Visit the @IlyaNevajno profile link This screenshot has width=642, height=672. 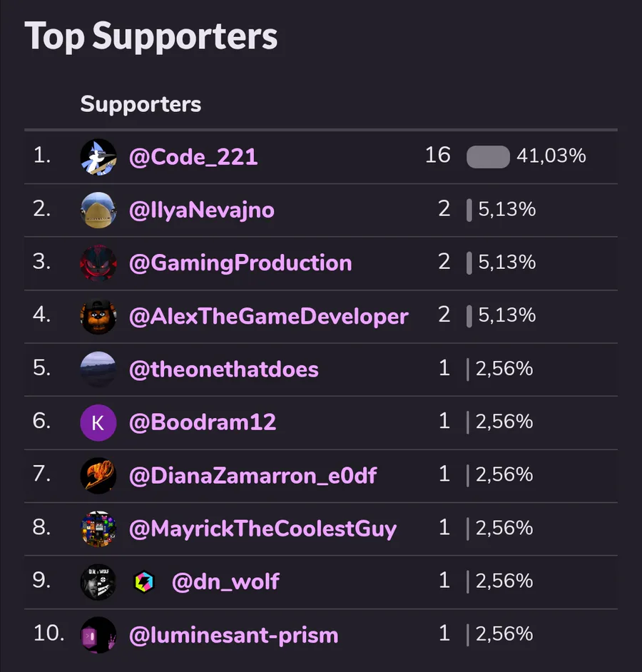pyautogui.click(x=201, y=210)
